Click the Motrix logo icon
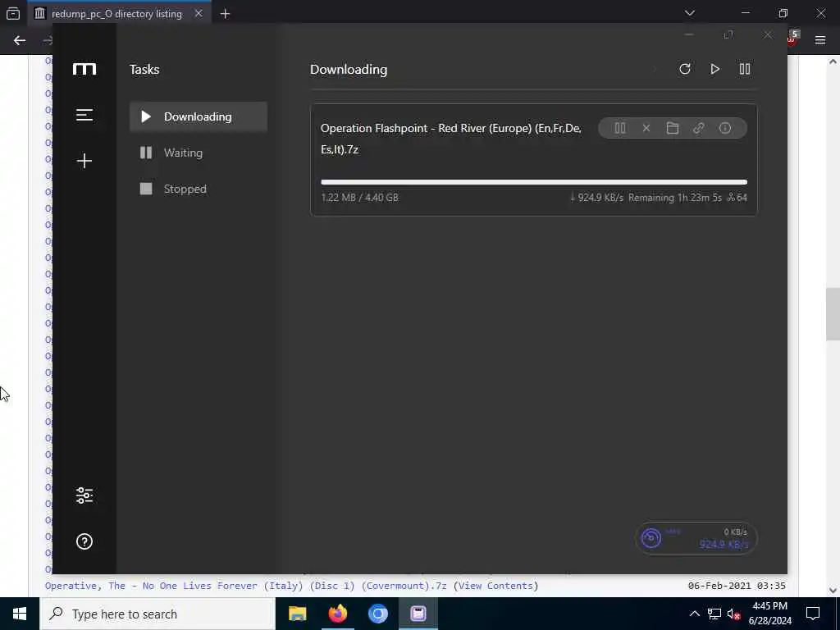840x630 pixels. click(x=84, y=69)
